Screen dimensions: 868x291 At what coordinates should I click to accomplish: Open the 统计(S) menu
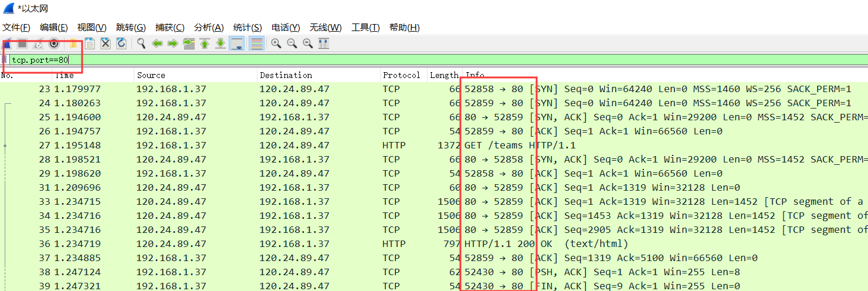[247, 28]
